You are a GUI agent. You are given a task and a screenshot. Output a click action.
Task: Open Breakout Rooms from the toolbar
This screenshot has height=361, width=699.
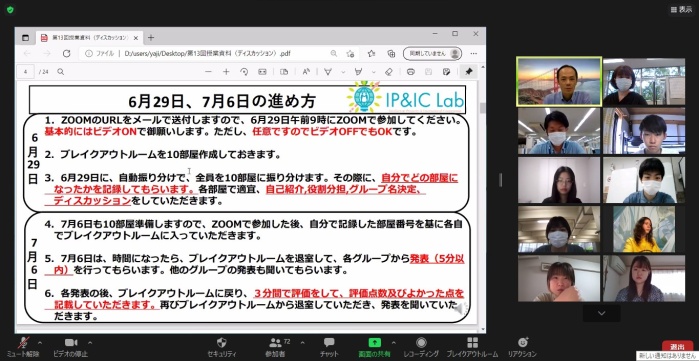pos(472,343)
